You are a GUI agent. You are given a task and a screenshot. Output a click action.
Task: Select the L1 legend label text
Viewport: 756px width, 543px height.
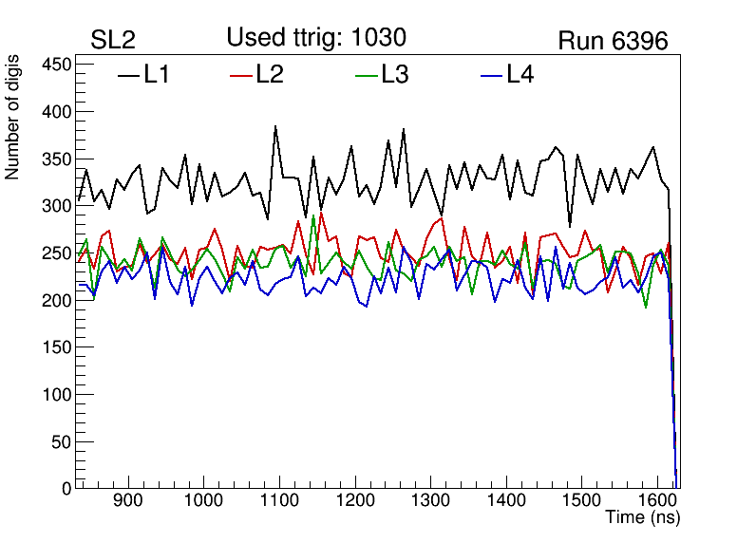(x=157, y=74)
